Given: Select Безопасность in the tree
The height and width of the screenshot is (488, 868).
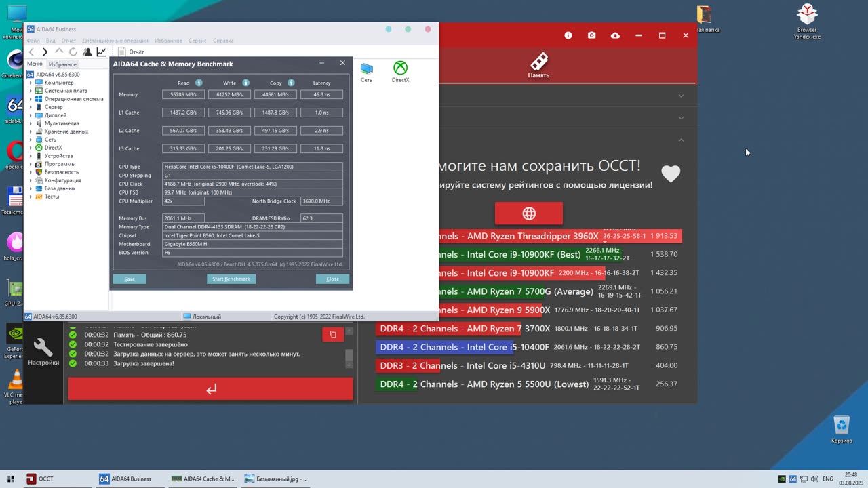Looking at the screenshot, I should coord(62,172).
